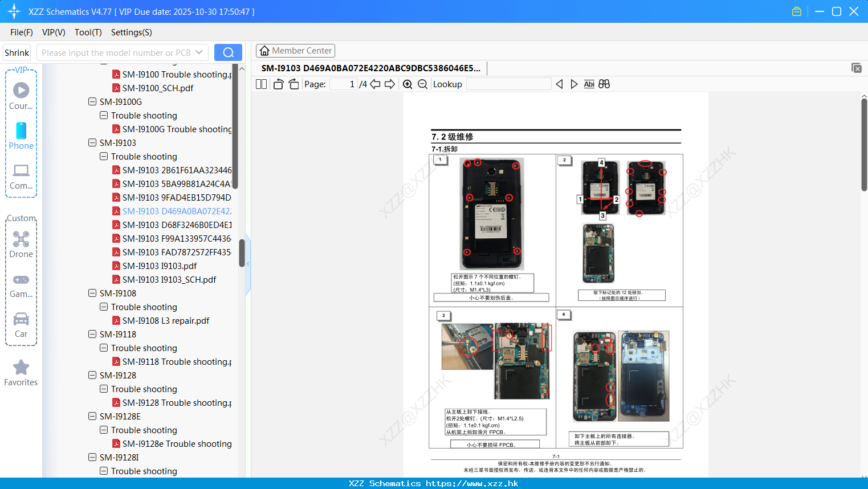The width and height of the screenshot is (868, 489).
Task: Select the SM-I9103 D469A0BA document tab
Action: 371,68
